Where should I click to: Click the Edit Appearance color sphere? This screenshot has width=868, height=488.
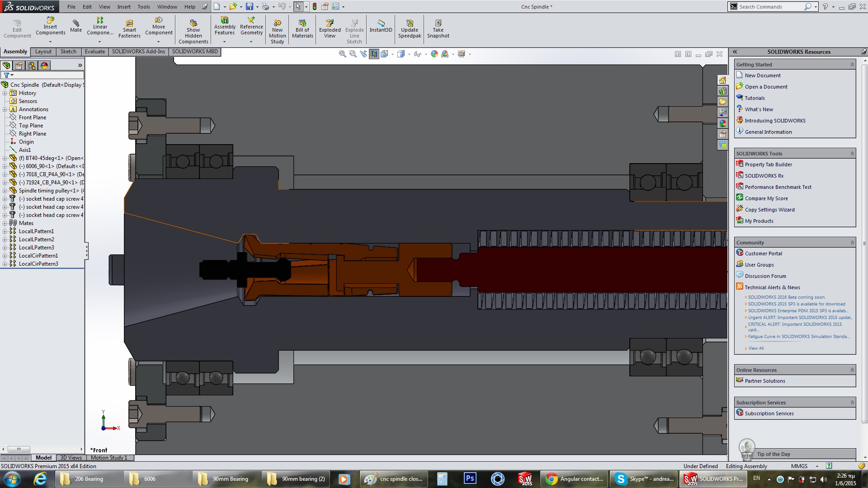tap(434, 54)
